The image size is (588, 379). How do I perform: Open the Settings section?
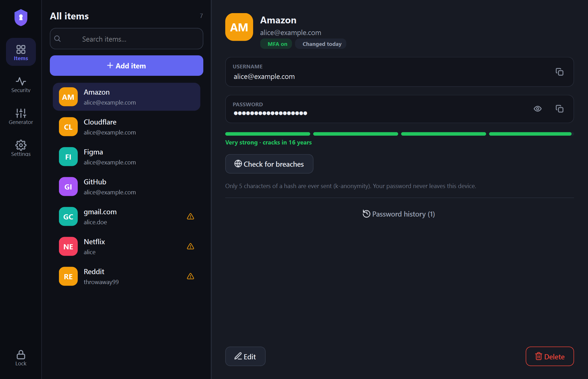click(x=21, y=148)
